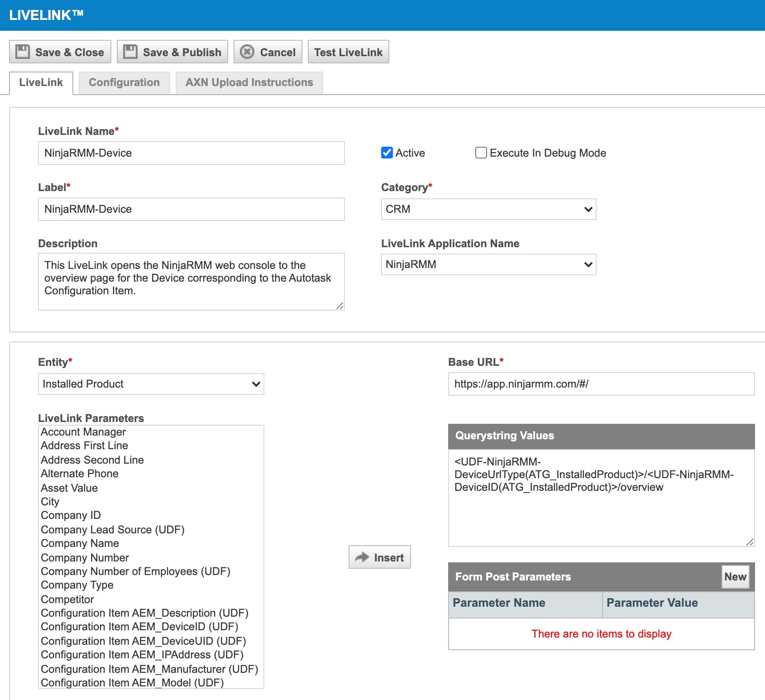This screenshot has height=700, width=765.
Task: Open the Entity dropdown showing Installed Product
Action: 151,384
